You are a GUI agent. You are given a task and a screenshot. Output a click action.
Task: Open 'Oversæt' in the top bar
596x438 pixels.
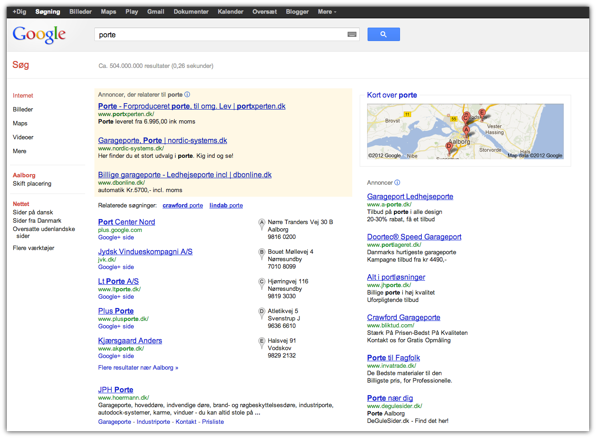265,12
